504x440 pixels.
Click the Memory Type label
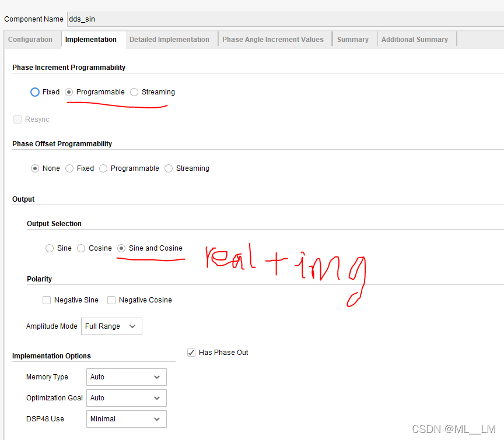47,377
